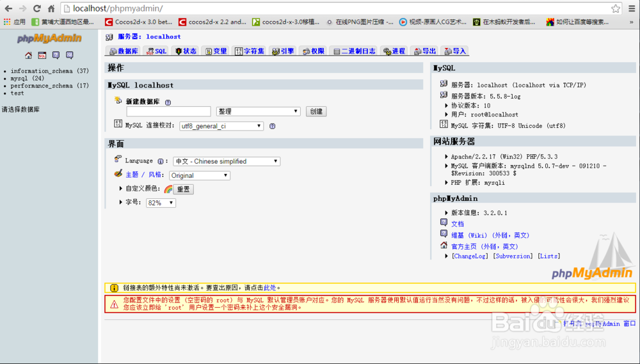Select the mysql database in sidebar
This screenshot has width=640, height=364.
pyautogui.click(x=27, y=78)
